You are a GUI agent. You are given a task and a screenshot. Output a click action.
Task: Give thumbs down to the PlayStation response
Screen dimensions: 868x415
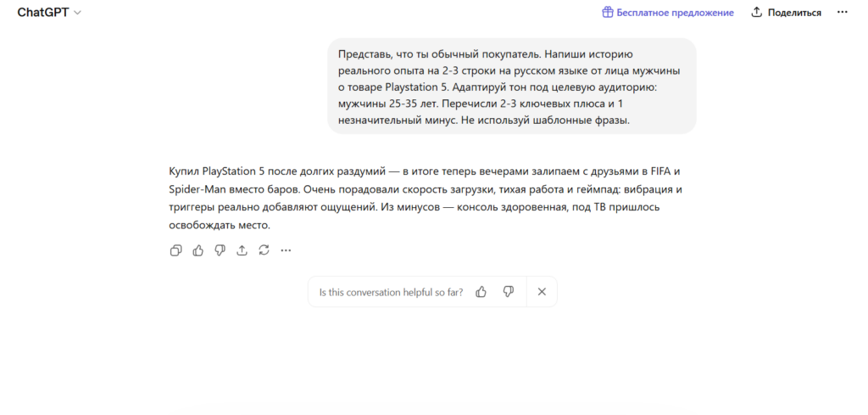220,250
